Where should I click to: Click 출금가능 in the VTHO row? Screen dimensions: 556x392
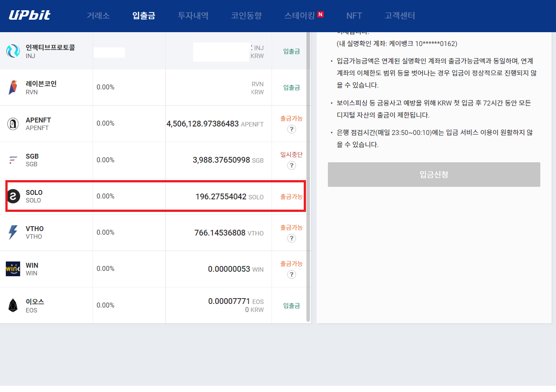[291, 228]
